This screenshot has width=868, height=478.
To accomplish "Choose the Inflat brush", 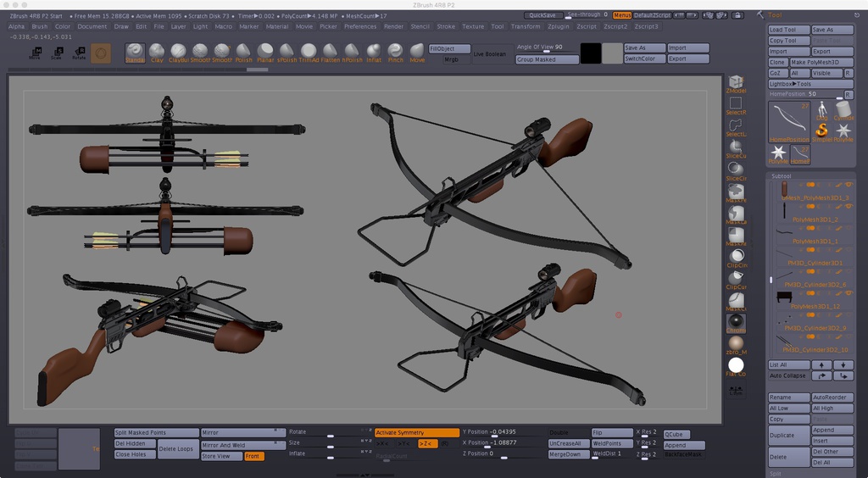I will coord(374,53).
